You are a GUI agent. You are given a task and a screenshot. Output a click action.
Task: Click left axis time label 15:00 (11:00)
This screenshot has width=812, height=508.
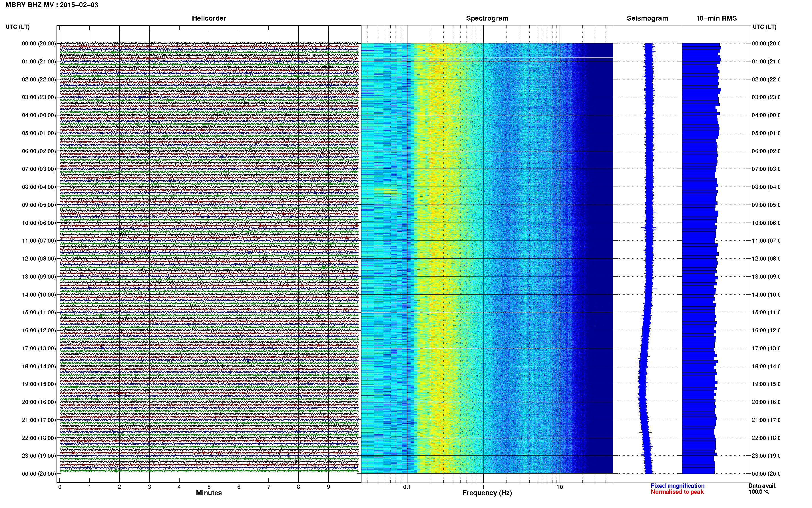(x=39, y=313)
